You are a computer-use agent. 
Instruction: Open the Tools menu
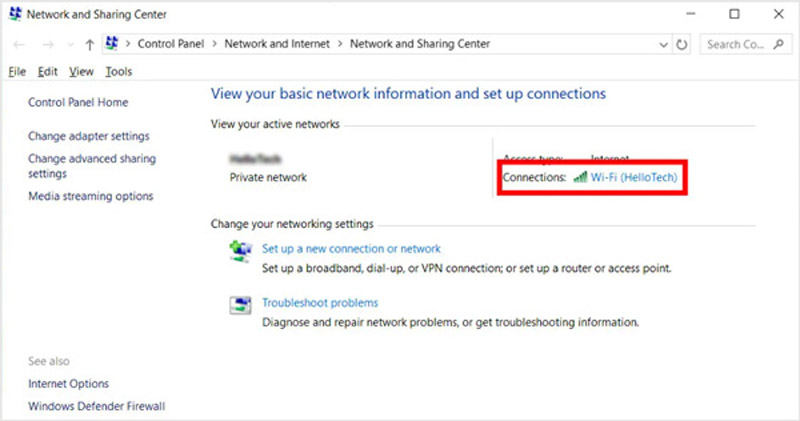(x=118, y=72)
